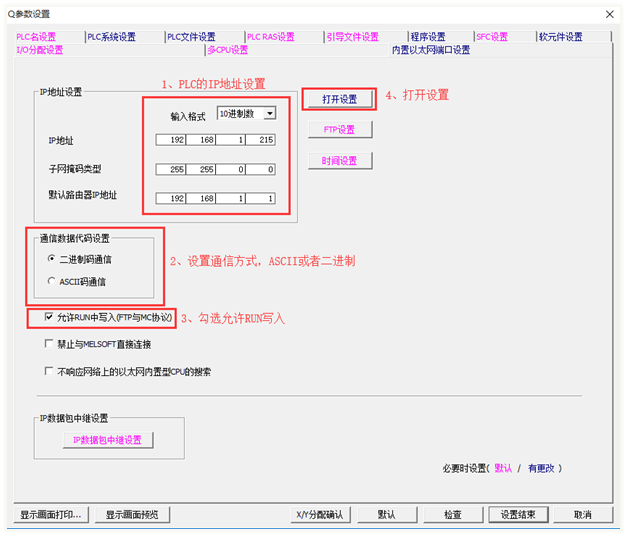Open the FTP设置 dialog

[339, 130]
